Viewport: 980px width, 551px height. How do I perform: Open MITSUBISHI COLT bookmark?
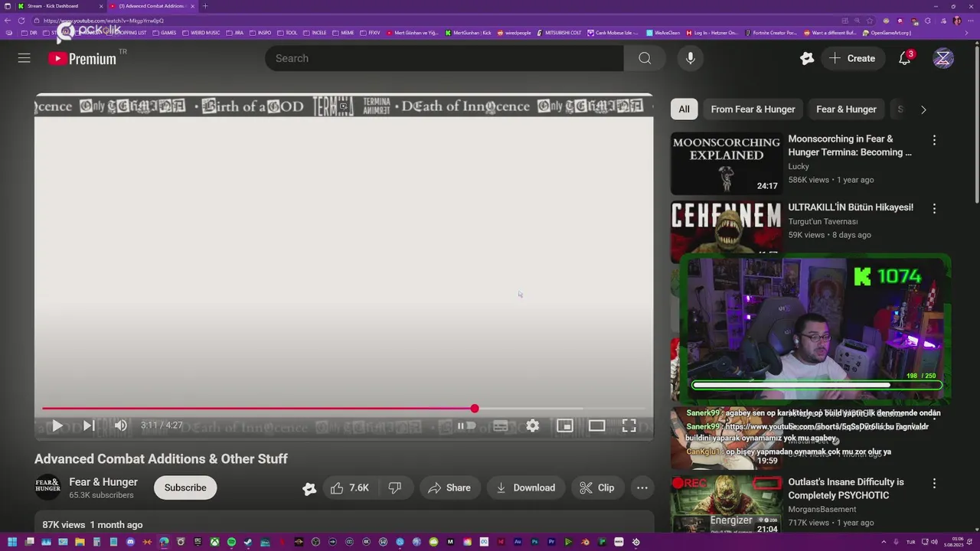[559, 33]
